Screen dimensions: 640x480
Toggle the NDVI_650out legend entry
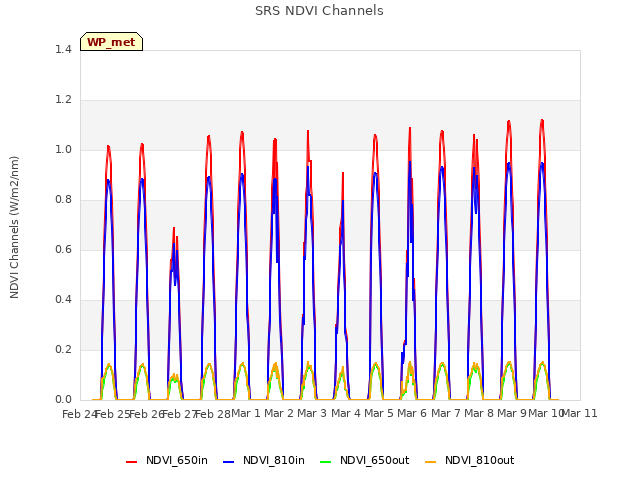click(x=364, y=461)
